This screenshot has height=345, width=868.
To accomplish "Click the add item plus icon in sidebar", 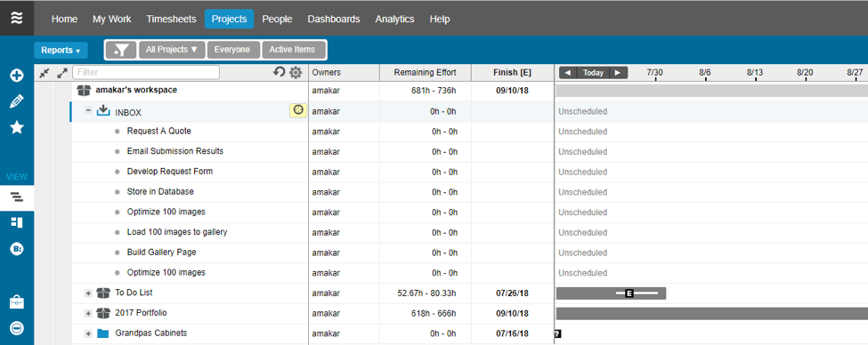I will coord(17,76).
